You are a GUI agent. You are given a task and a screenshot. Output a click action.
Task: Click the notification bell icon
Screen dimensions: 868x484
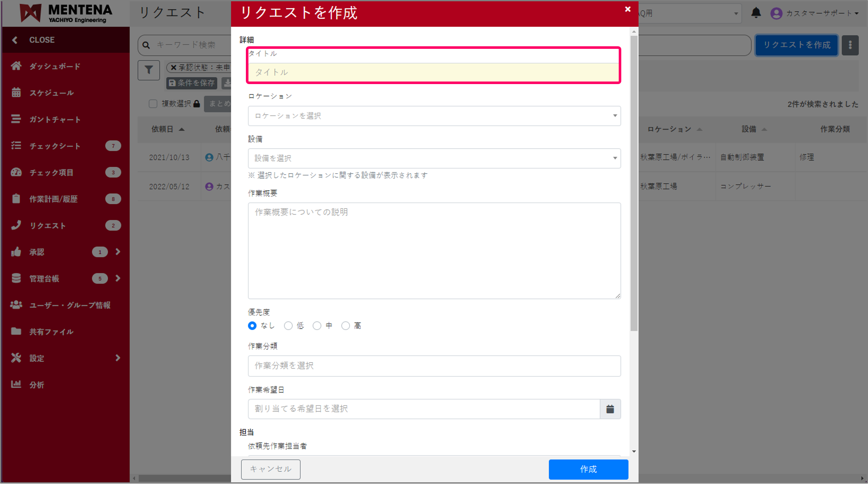pyautogui.click(x=756, y=13)
